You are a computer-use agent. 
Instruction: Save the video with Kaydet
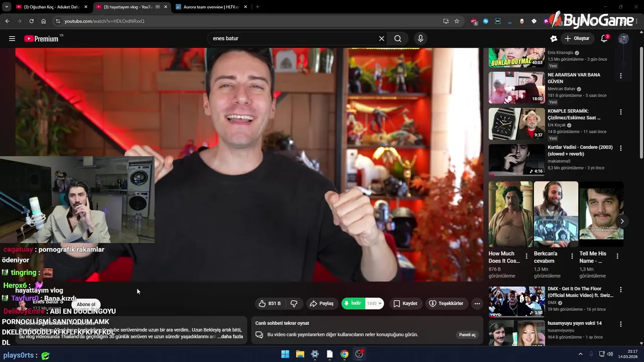click(x=405, y=304)
